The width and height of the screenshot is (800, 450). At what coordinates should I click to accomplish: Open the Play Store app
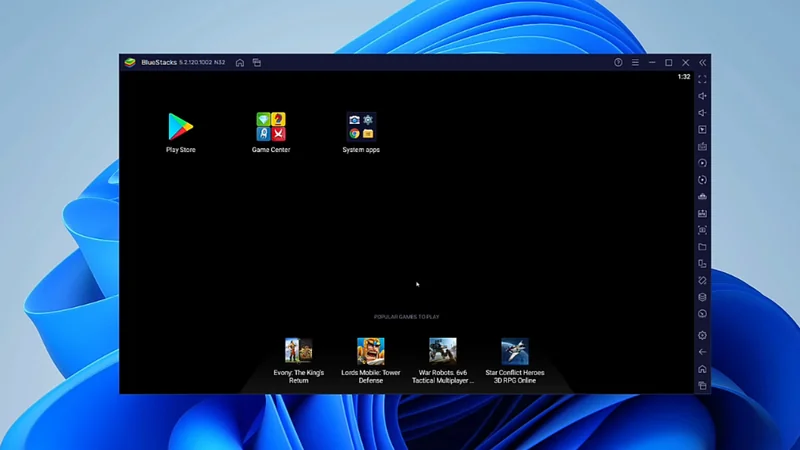(180, 127)
